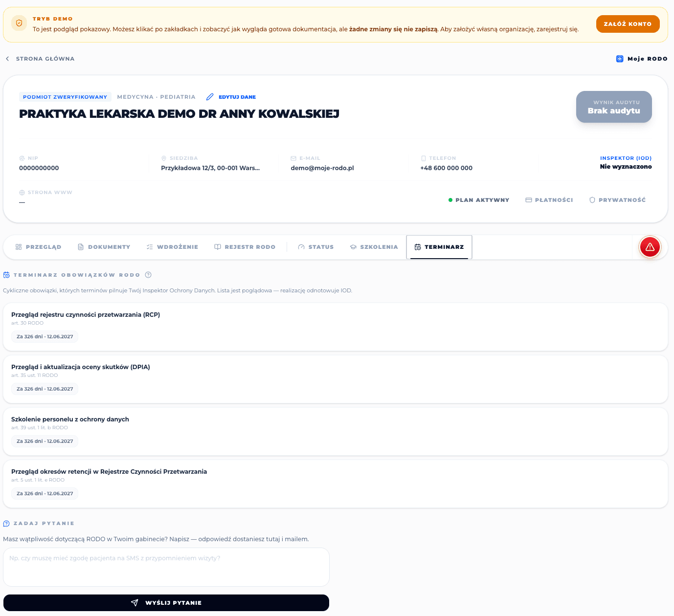Open the Wynik audytu Brak audytu badge
This screenshot has width=674, height=616.
(x=614, y=107)
